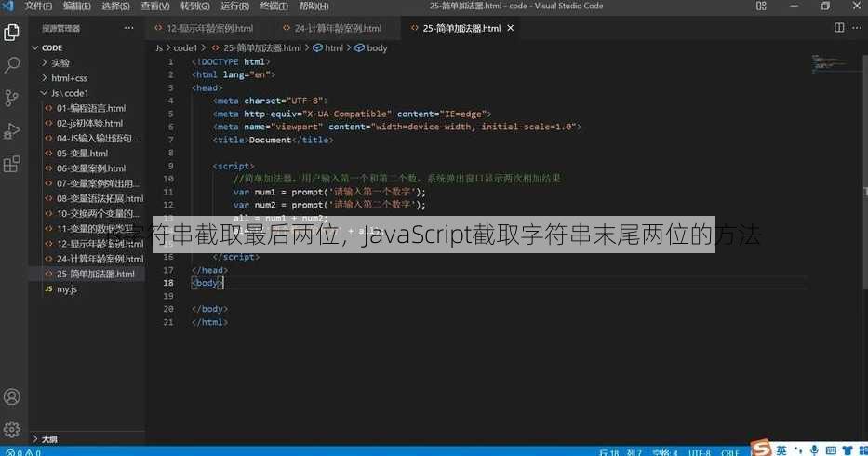868x456 pixels.
Task: Click the microphone icon in IME bar
Action: (x=814, y=449)
